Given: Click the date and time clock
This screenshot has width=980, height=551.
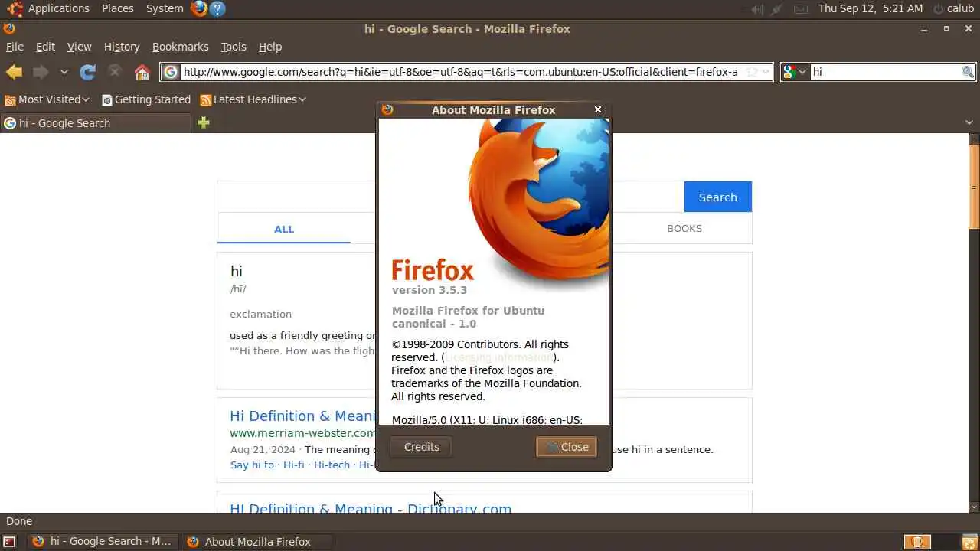Looking at the screenshot, I should pyautogui.click(x=871, y=8).
